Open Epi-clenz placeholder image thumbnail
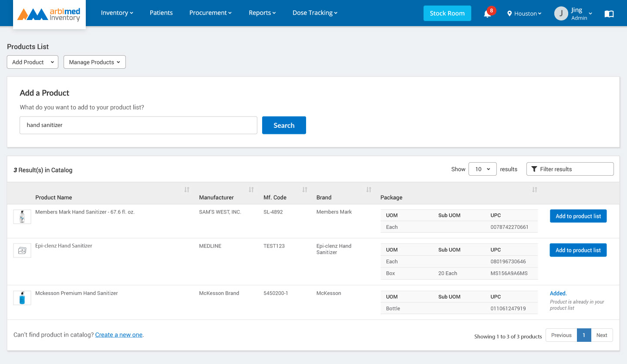 point(22,250)
